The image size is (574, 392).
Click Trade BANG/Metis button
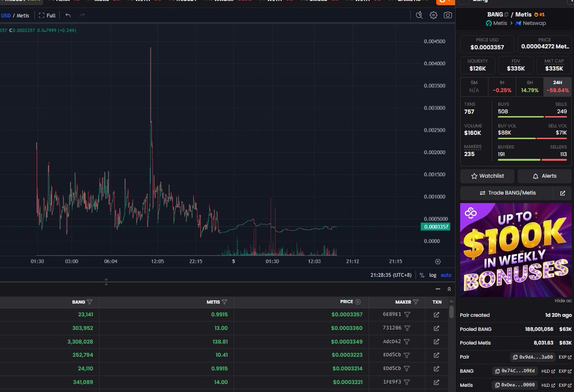pyautogui.click(x=507, y=193)
